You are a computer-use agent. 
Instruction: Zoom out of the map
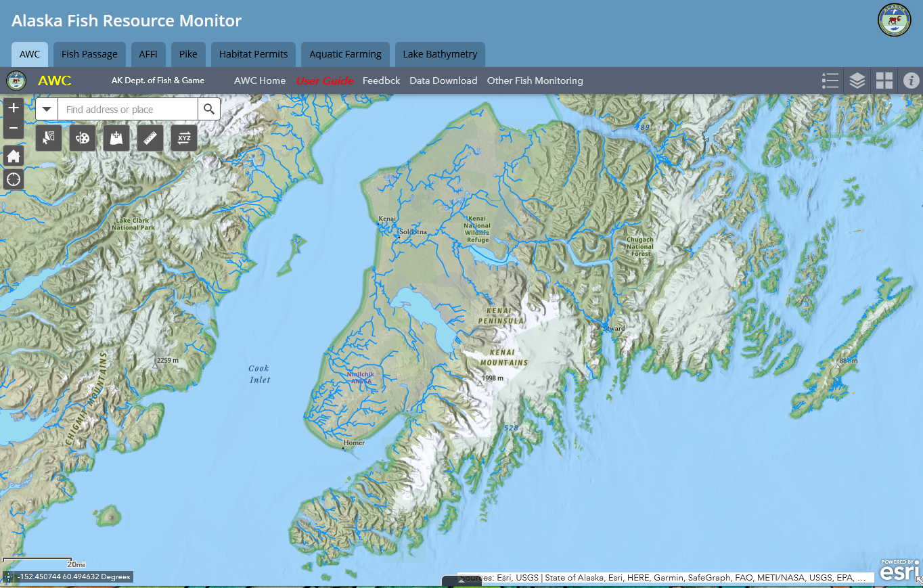[x=14, y=128]
